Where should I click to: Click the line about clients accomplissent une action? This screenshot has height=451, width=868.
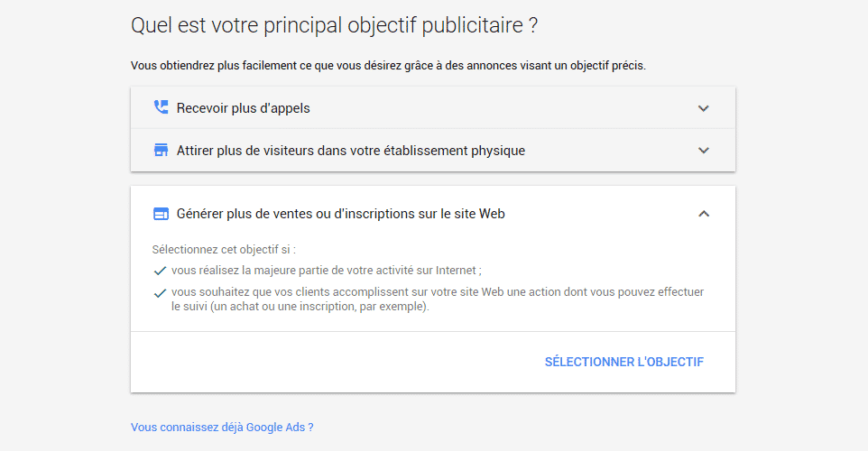point(438,299)
